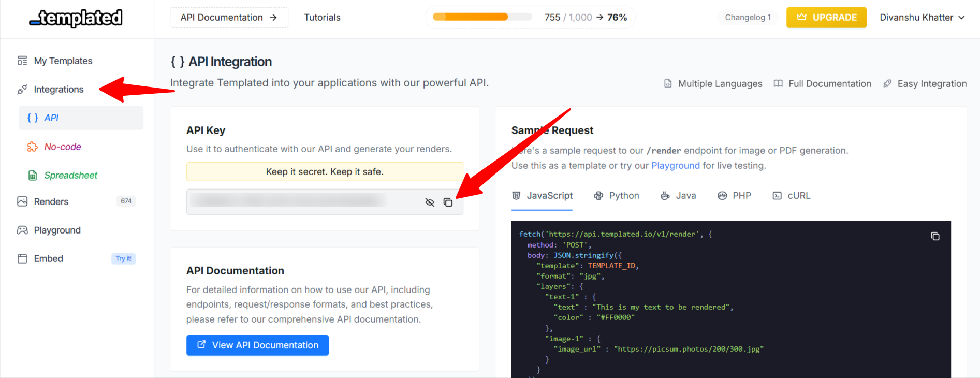The width and height of the screenshot is (980, 378).
Task: Click the Full Documentation book icon
Action: click(778, 84)
